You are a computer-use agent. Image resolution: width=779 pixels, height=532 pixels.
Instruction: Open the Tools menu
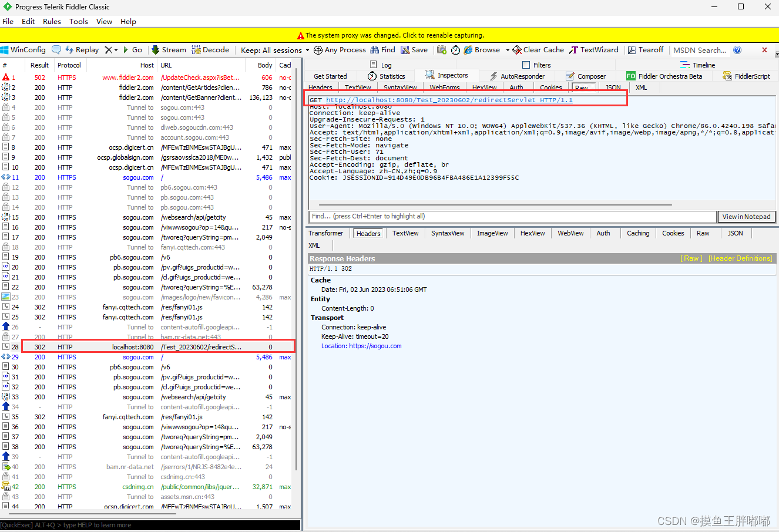pyautogui.click(x=79, y=21)
